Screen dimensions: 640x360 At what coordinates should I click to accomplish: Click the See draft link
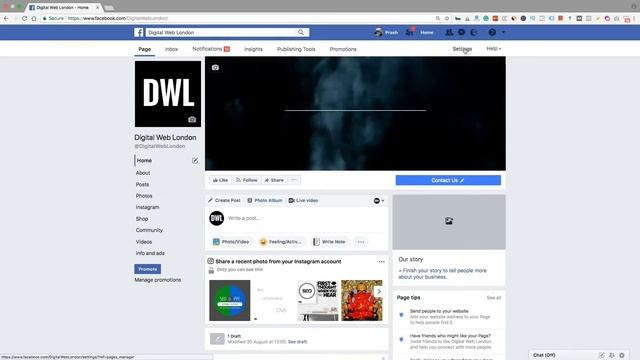[298, 342]
